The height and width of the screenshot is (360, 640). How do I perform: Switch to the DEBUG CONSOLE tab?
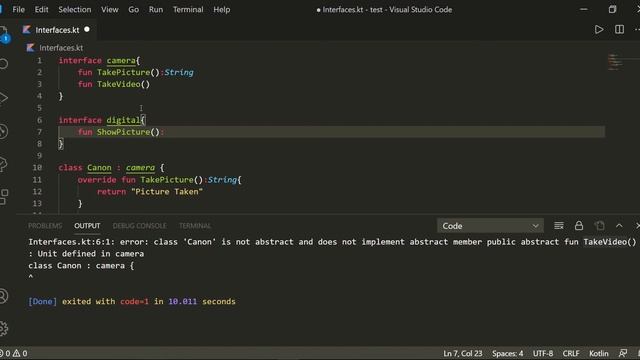click(140, 226)
